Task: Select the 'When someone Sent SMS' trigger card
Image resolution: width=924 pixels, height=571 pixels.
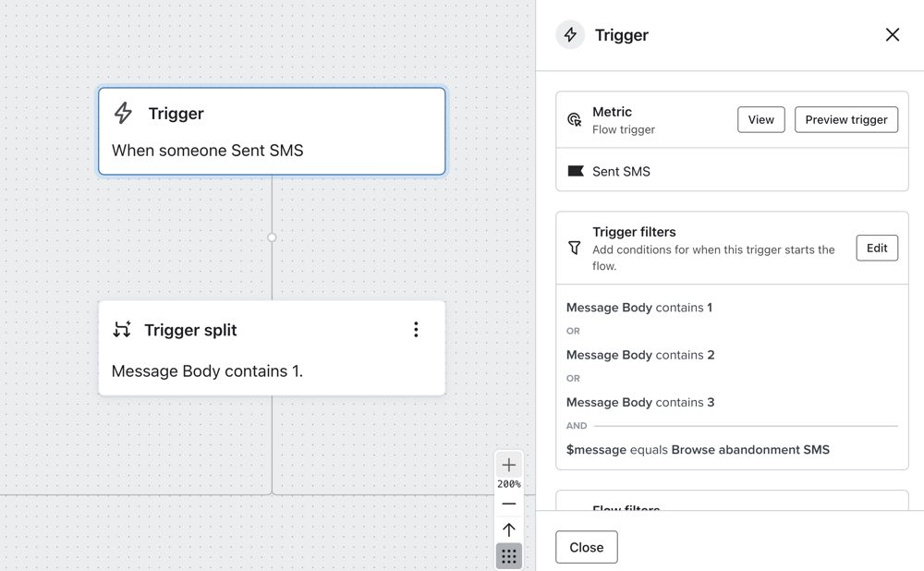Action: click(272, 131)
